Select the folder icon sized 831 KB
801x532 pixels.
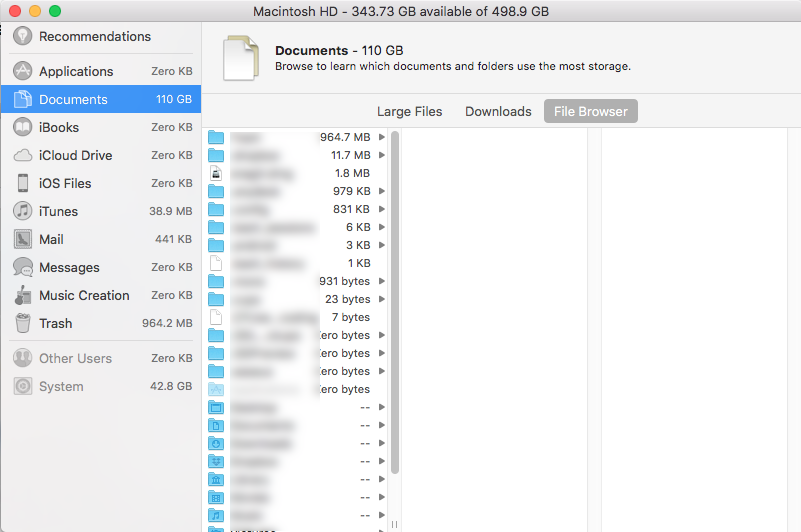[x=216, y=209]
